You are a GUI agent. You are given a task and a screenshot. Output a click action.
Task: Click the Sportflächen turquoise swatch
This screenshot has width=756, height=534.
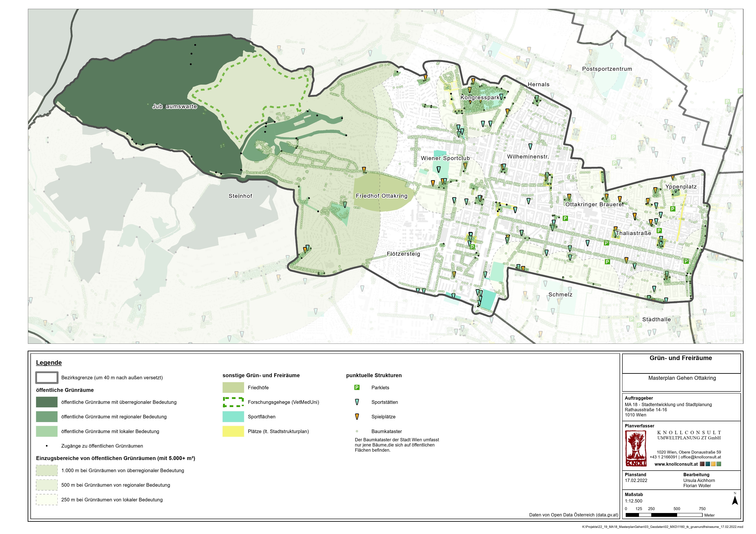tap(233, 417)
